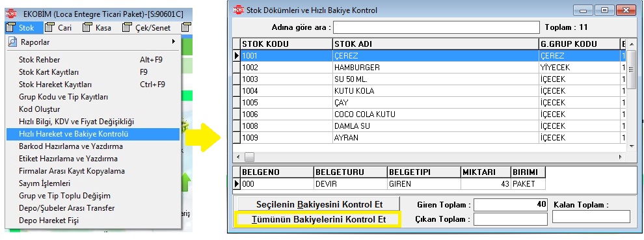Click the Raporlar magnifier icon

pos(13,42)
